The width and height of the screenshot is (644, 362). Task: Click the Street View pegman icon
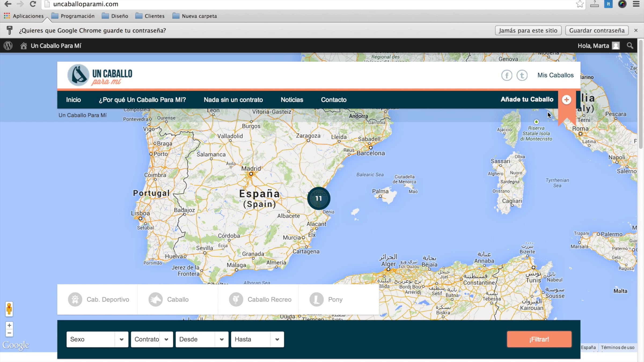[x=9, y=309]
